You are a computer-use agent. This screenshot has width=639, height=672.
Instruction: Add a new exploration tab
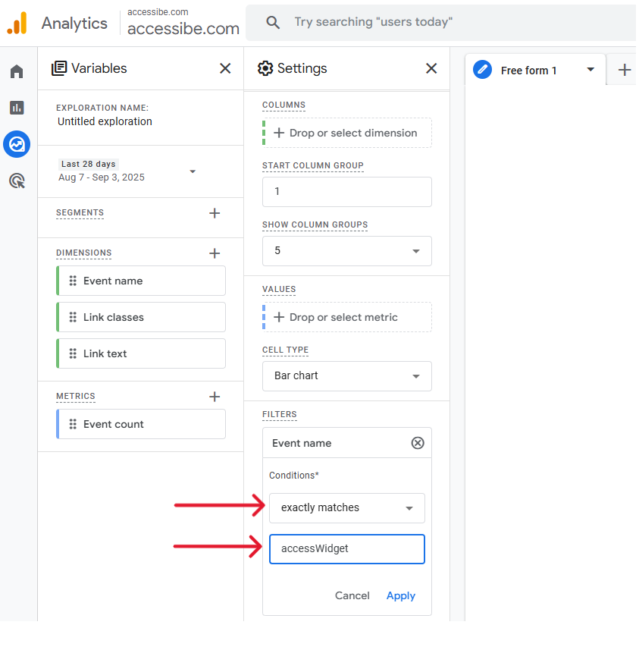(625, 70)
